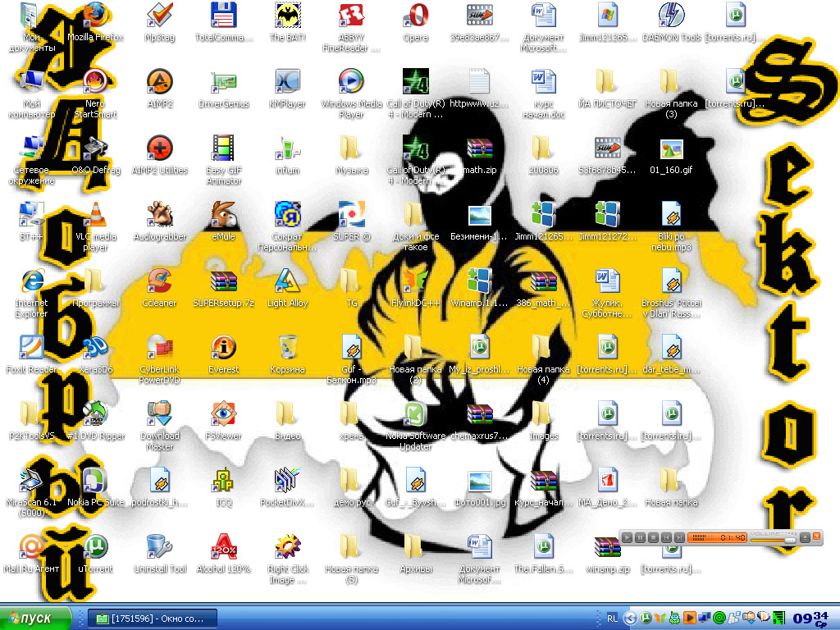Image resolution: width=840 pixels, height=630 pixels.
Task: Launch the Opera browser icon
Action: click(416, 22)
